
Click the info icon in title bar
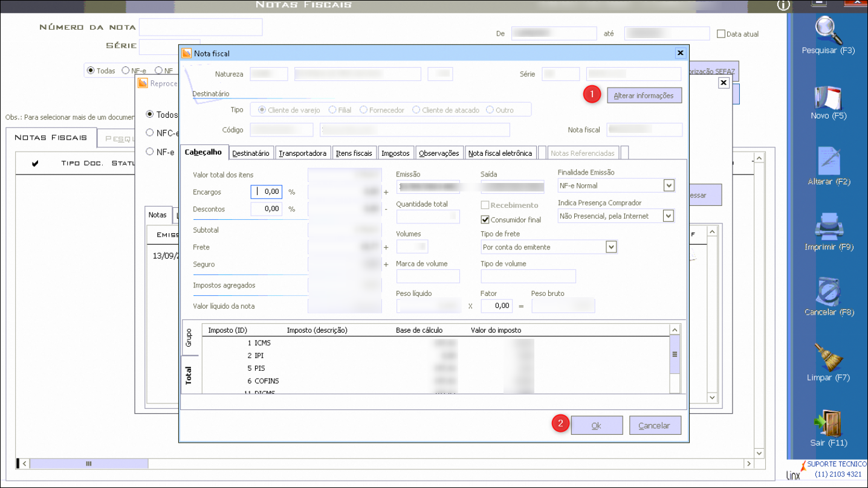click(784, 5)
